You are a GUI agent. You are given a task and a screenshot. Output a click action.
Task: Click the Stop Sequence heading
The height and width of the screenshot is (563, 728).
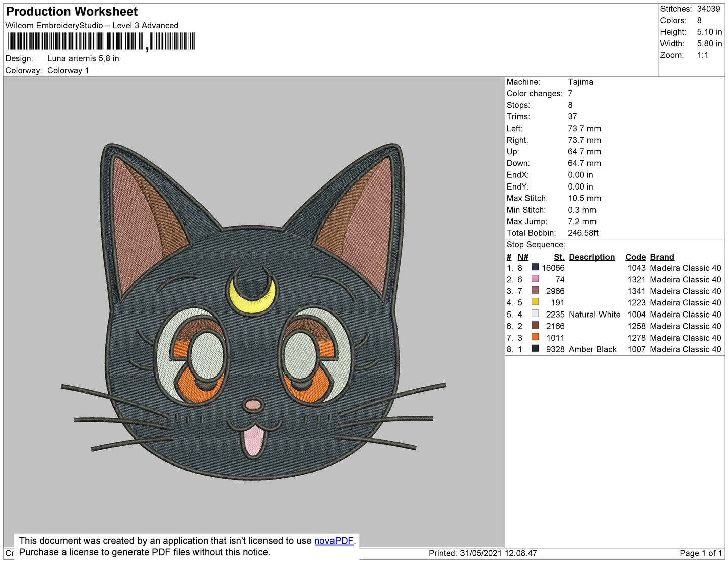coord(536,244)
